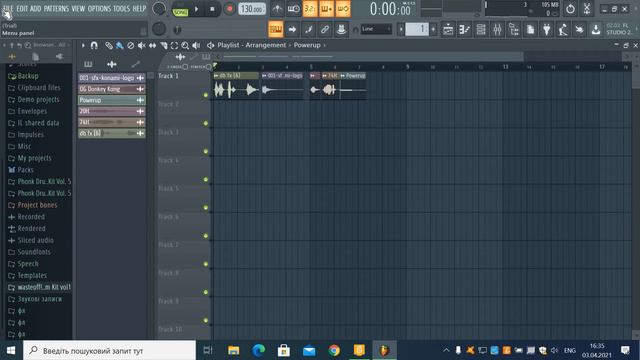
Task: Open the FILE menu
Action: 8,8
